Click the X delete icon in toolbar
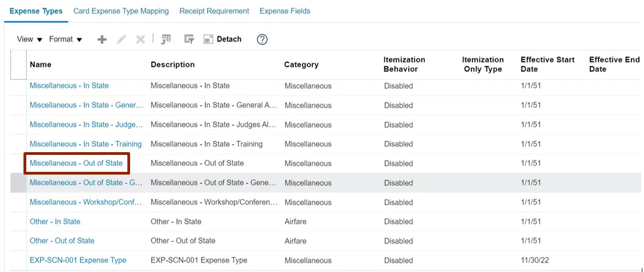This screenshot has width=644, height=272. click(x=140, y=39)
